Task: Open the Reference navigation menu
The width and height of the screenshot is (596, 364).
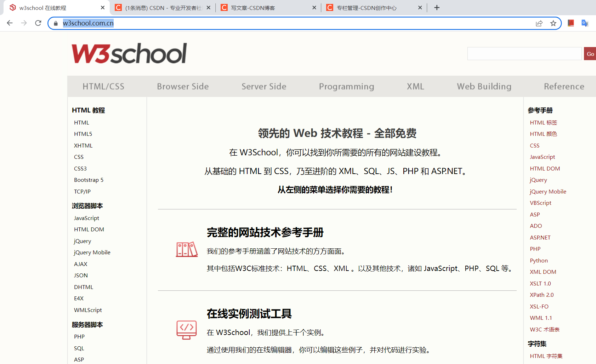Action: coord(564,86)
